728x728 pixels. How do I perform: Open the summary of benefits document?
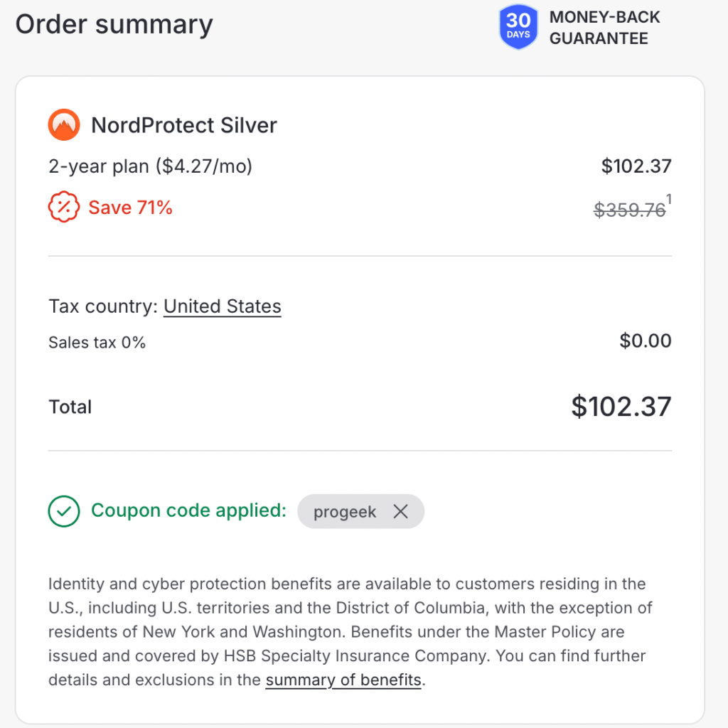pos(343,680)
